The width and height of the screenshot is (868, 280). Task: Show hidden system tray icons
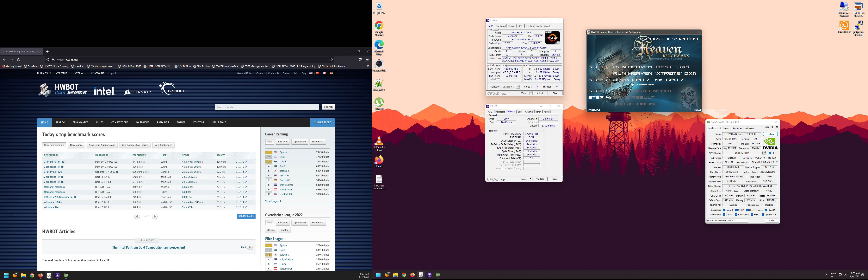click(827, 275)
